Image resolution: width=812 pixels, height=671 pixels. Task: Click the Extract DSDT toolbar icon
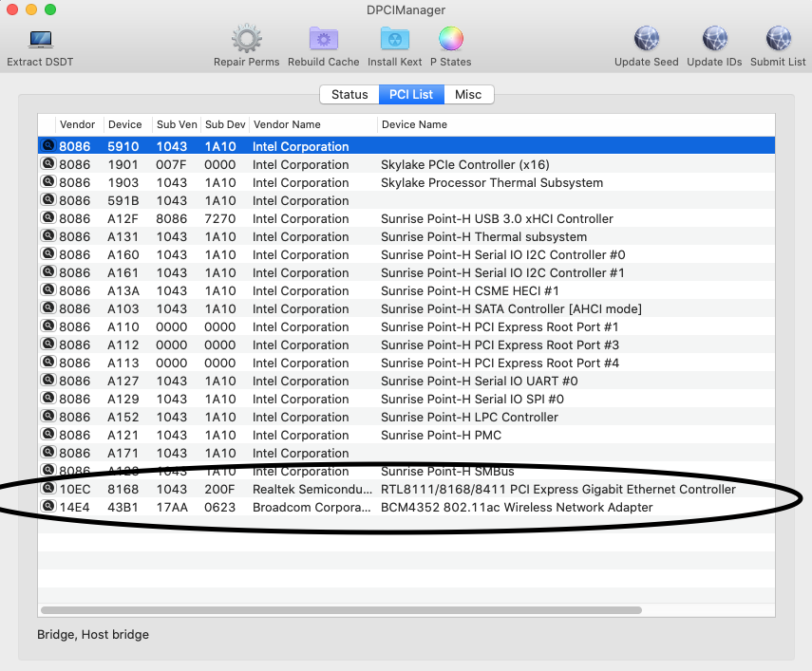click(40, 40)
